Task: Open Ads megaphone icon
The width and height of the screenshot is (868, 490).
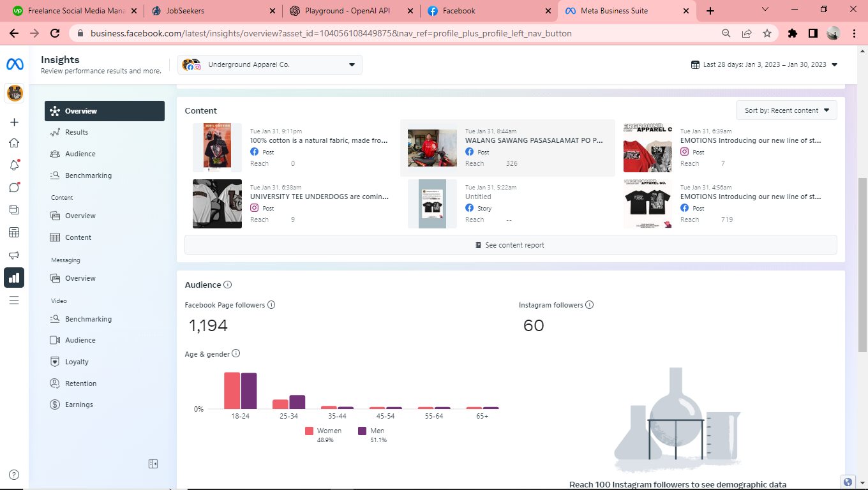Action: point(14,255)
